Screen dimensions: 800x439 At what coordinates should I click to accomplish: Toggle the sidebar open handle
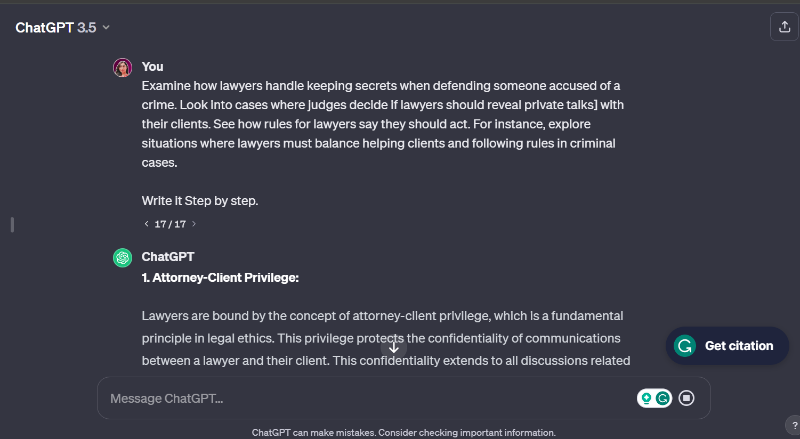coord(12,224)
